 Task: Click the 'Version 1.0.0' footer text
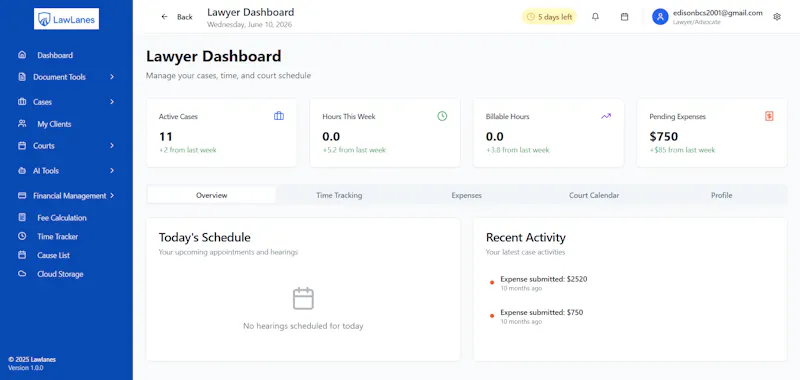(x=26, y=368)
